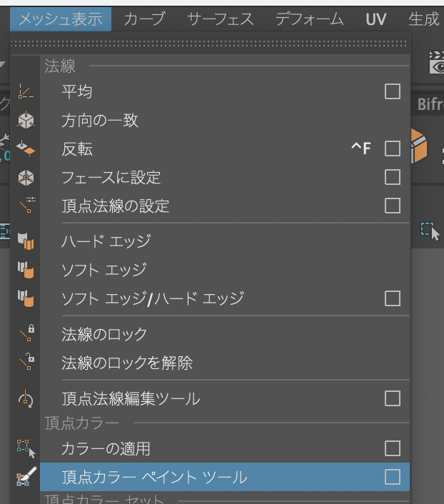Open options box for 頂点カラー ペイント ツール

(393, 477)
